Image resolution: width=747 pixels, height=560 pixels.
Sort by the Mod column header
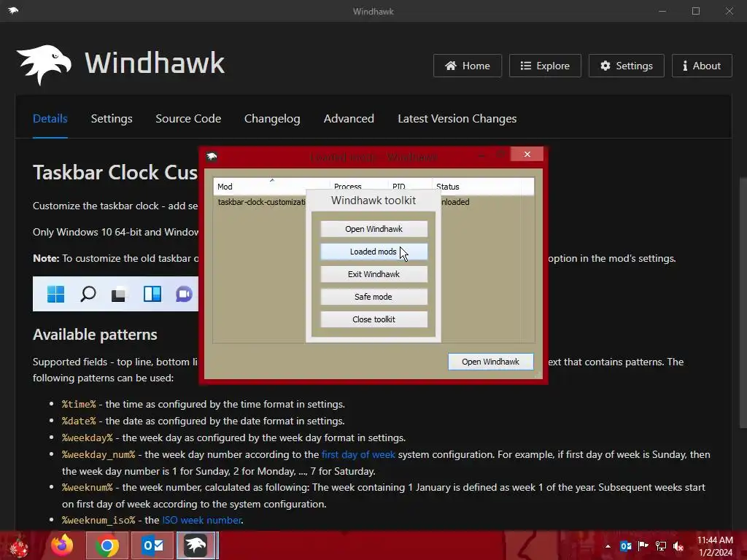[271, 186]
